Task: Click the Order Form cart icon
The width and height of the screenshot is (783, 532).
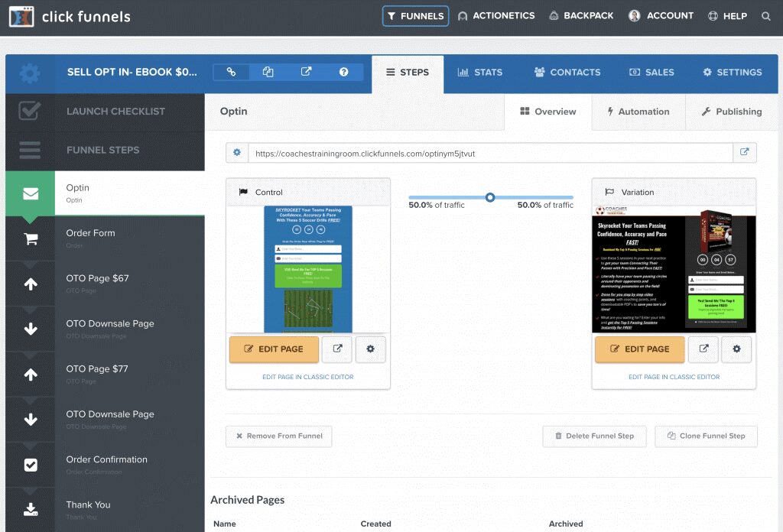Action: [31, 239]
